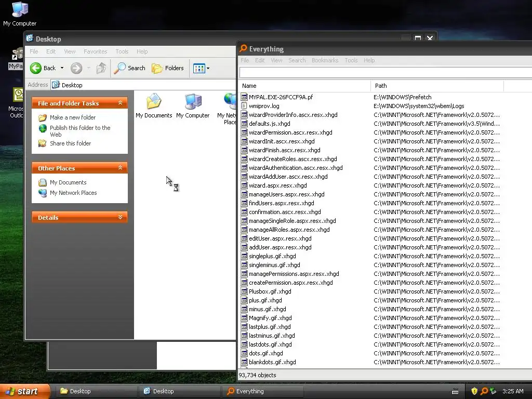The image size is (532, 399).
Task: Collapse the Other Places panel
Action: [x=120, y=168]
